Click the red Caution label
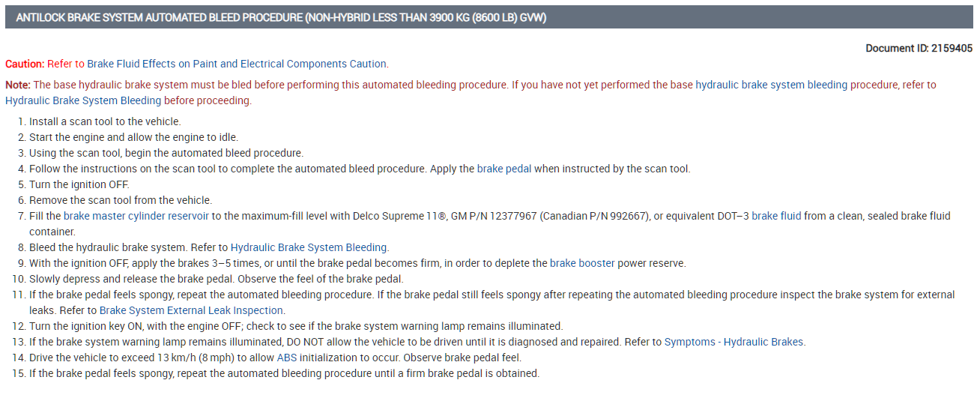980x395 pixels. tap(25, 64)
